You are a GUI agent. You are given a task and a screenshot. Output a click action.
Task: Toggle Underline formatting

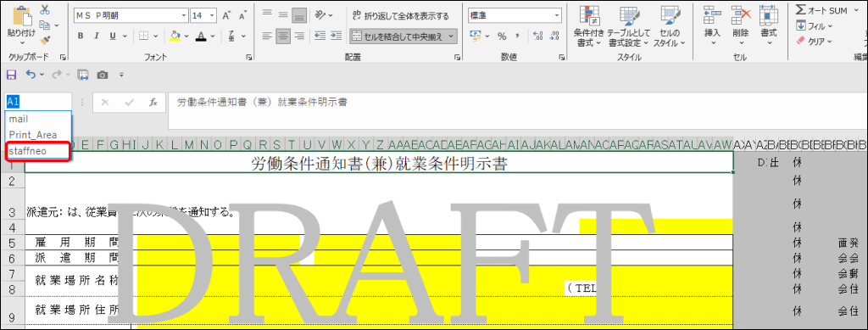coord(113,36)
